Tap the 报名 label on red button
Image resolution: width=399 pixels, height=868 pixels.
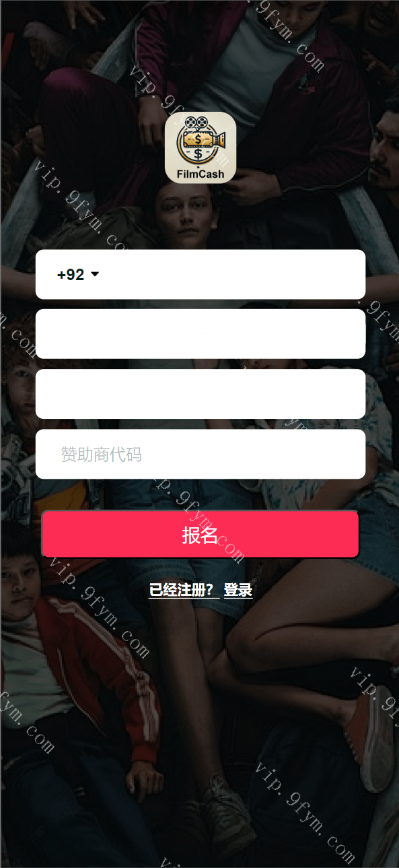(x=200, y=535)
